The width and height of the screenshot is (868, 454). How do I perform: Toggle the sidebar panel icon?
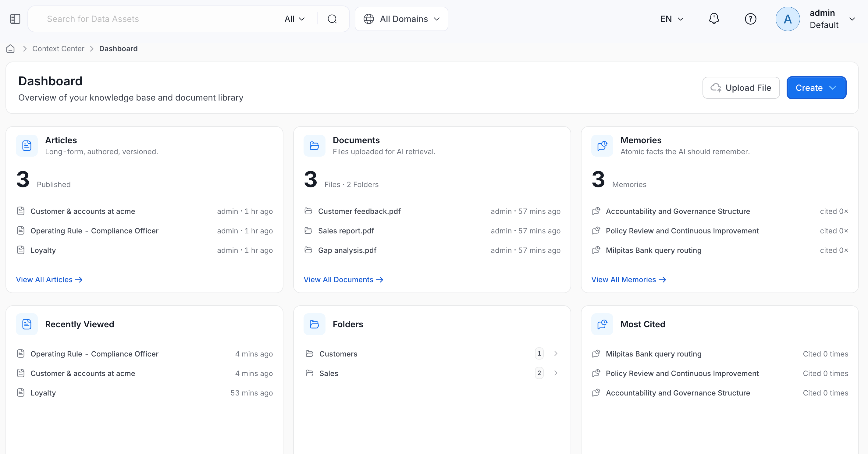click(x=15, y=19)
